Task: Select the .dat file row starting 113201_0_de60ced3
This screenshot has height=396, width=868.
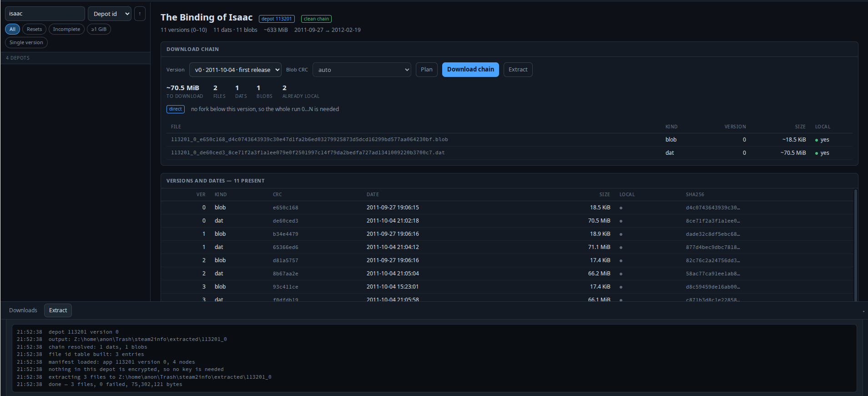Action: tap(509, 153)
